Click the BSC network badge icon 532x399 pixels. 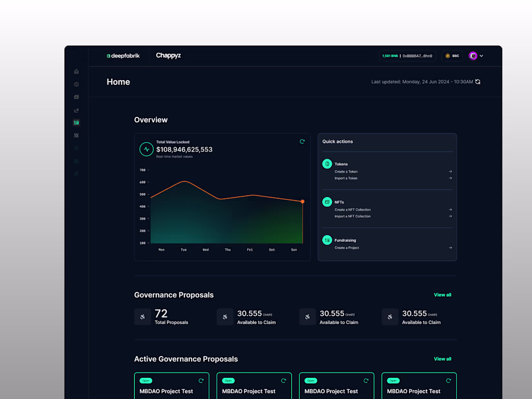coord(446,56)
